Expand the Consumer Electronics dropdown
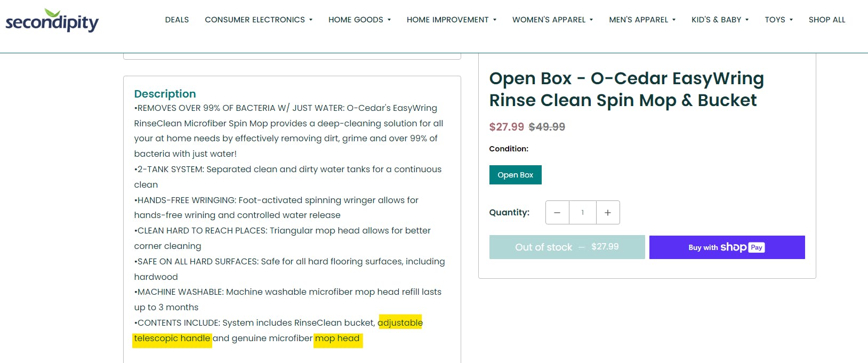 (x=259, y=20)
